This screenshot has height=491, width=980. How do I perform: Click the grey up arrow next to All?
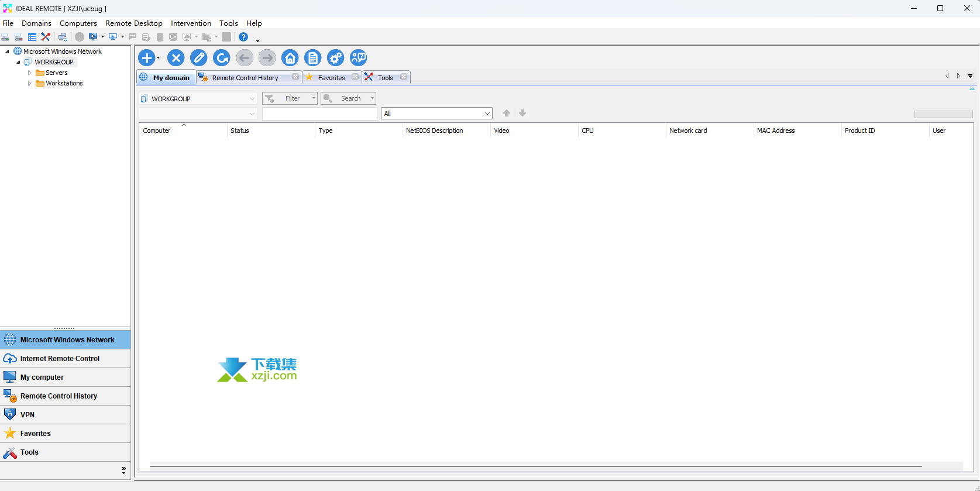tap(507, 113)
